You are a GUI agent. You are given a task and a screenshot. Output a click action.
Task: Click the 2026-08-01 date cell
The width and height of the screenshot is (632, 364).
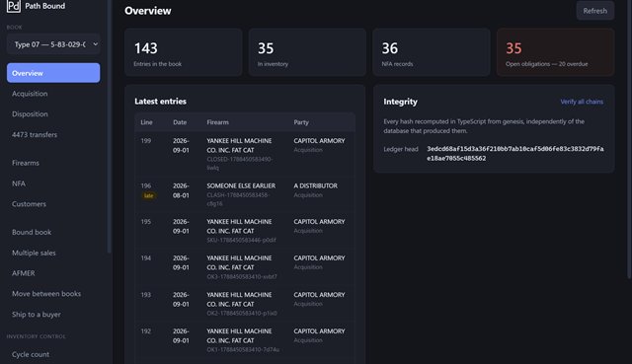pos(181,190)
